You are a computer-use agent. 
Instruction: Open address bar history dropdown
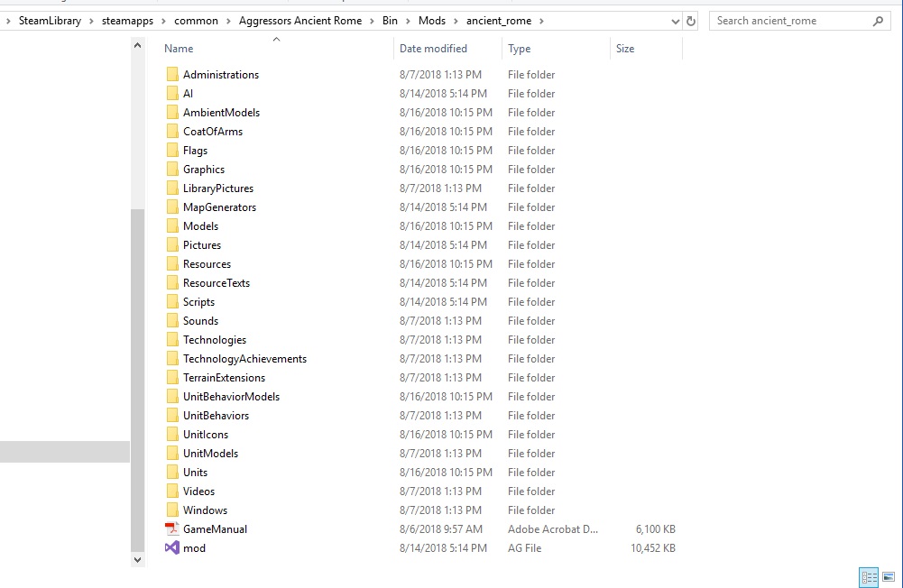675,22
